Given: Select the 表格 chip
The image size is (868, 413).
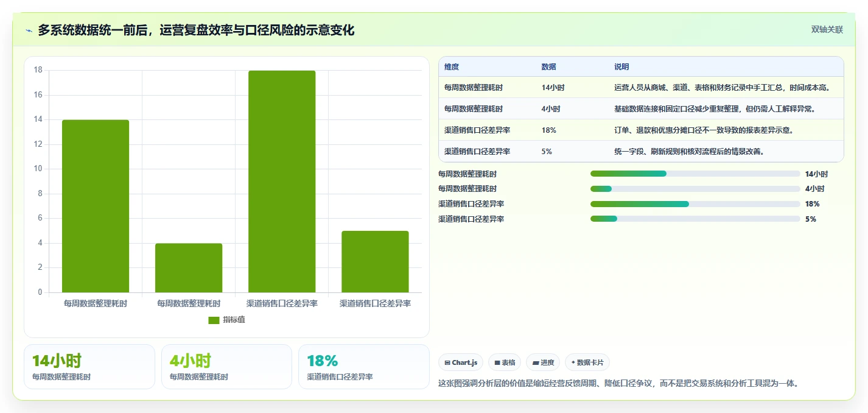Looking at the screenshot, I should [505, 362].
